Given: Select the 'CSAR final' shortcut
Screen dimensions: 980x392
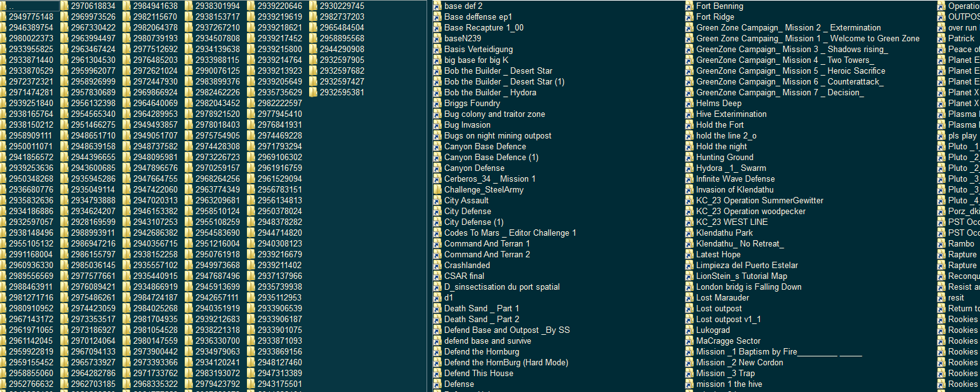Looking at the screenshot, I should pos(464,276).
